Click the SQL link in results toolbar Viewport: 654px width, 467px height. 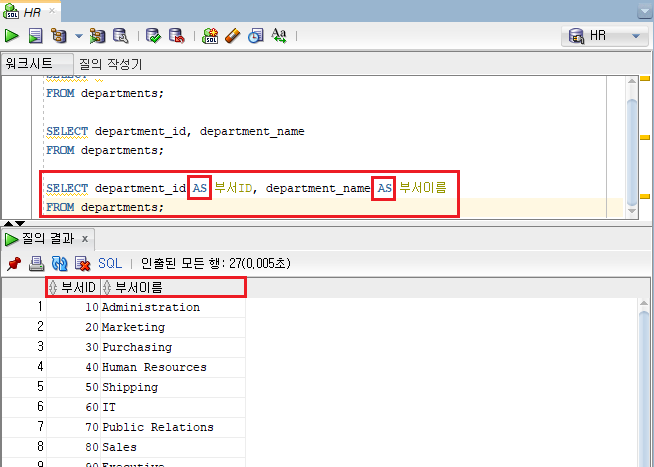pos(110,263)
